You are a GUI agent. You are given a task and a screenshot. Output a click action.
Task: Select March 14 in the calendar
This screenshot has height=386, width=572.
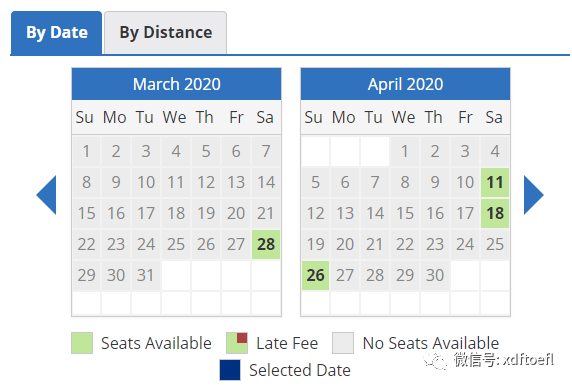[x=266, y=182]
